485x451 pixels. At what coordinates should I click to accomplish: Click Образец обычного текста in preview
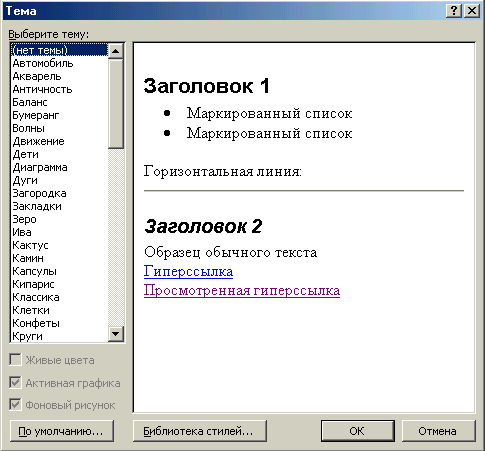[x=230, y=252]
